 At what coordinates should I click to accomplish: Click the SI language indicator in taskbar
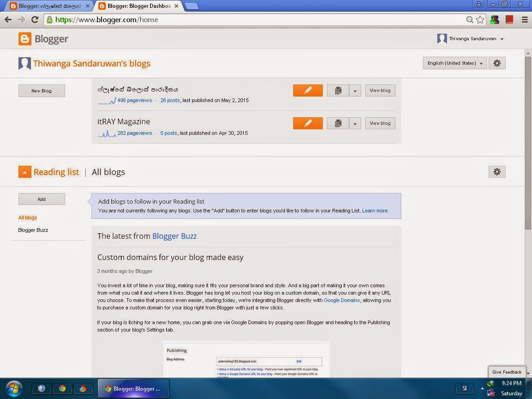pos(465,388)
